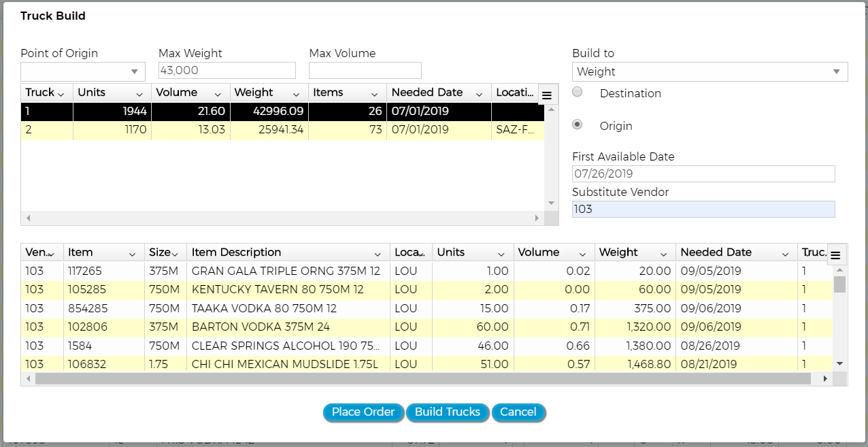Viewport: 868px width, 447px height.
Task: Open the Truck column header dropdown
Action: click(x=61, y=94)
